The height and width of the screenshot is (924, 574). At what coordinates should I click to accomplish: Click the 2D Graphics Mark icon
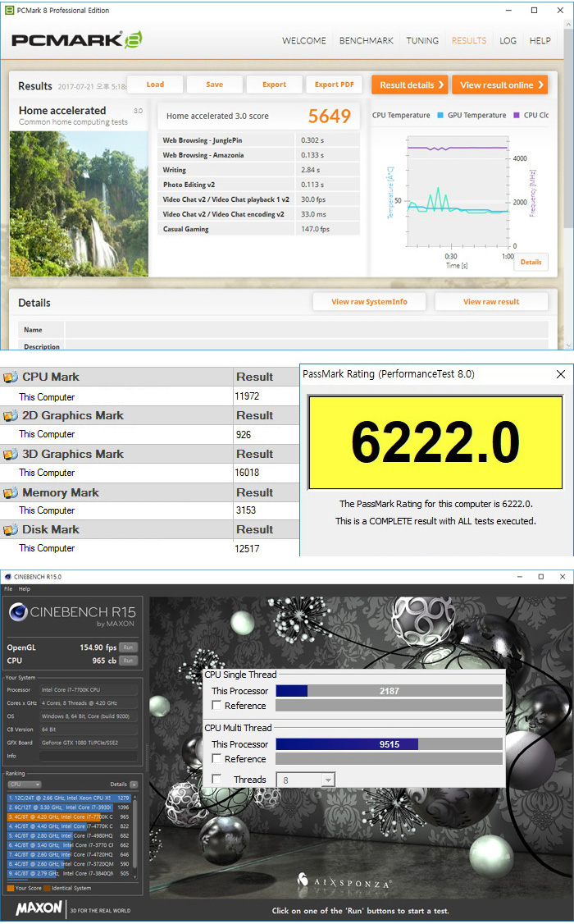point(11,416)
